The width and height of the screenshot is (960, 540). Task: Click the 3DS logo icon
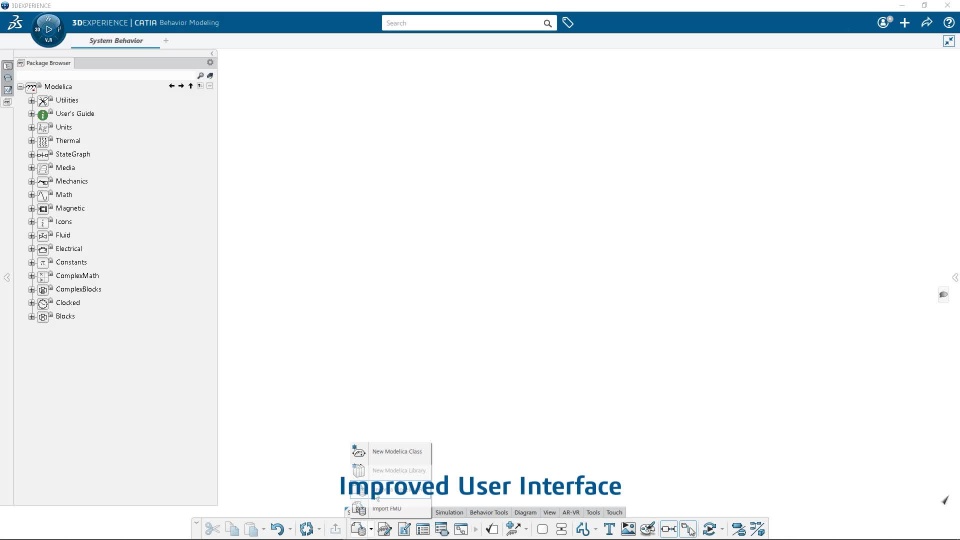coord(15,23)
